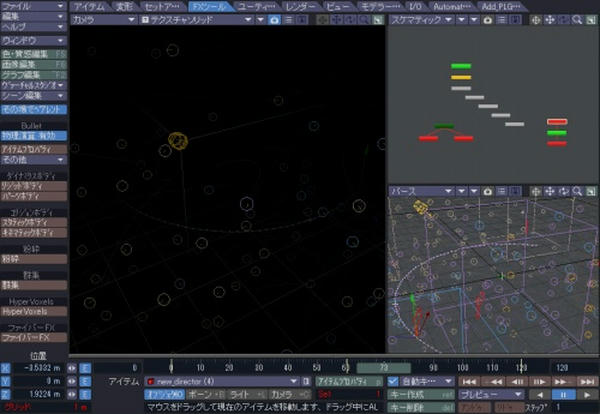600x414 pixels.
Task: Click the zoom magnifier in the Camera viewport header
Action: pyautogui.click(x=364, y=20)
